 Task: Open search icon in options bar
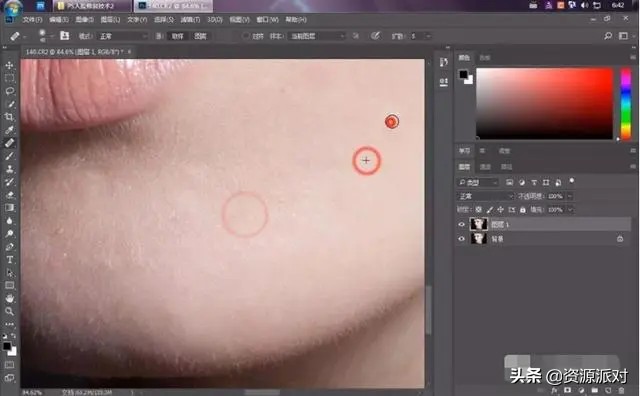[x=608, y=36]
